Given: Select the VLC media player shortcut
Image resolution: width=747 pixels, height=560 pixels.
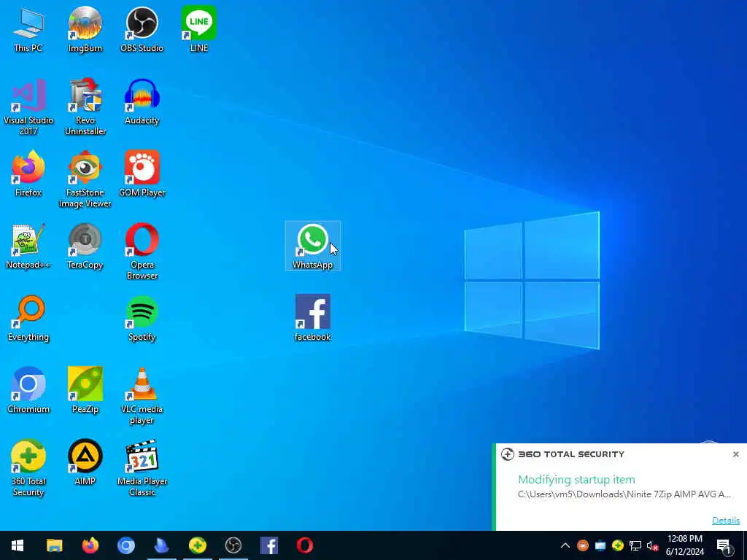Looking at the screenshot, I should [x=142, y=396].
